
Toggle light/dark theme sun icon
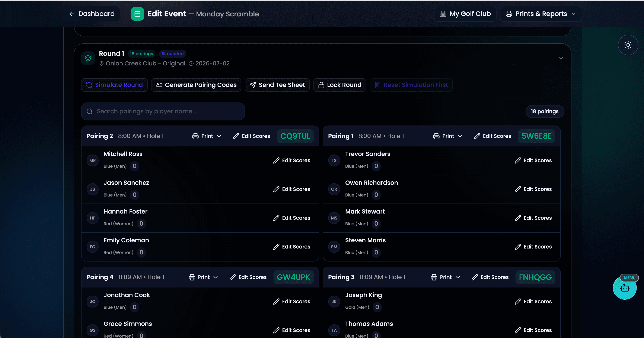coord(628,45)
